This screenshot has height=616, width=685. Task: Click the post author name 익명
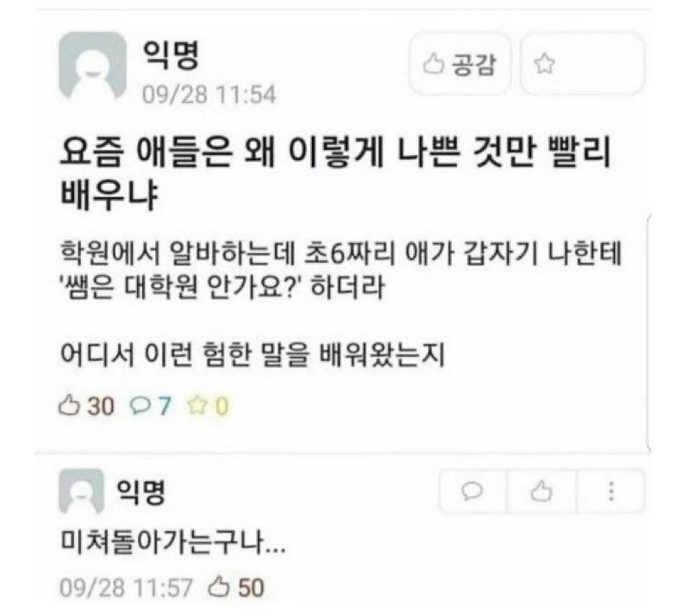pyautogui.click(x=171, y=56)
